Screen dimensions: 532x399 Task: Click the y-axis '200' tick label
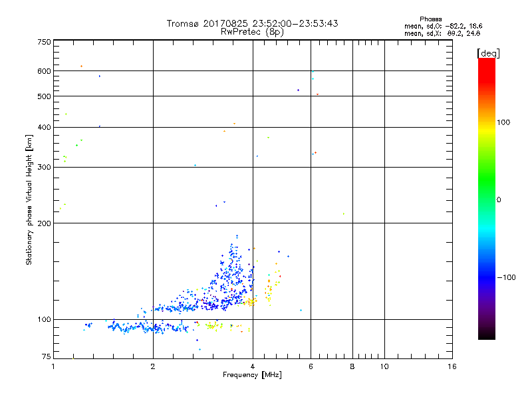(x=45, y=223)
